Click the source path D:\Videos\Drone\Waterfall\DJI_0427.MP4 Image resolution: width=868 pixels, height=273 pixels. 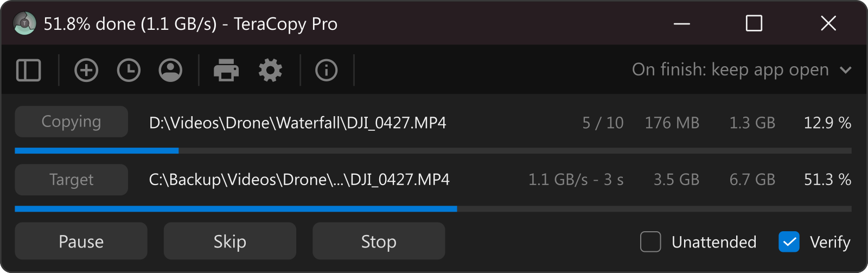[298, 123]
